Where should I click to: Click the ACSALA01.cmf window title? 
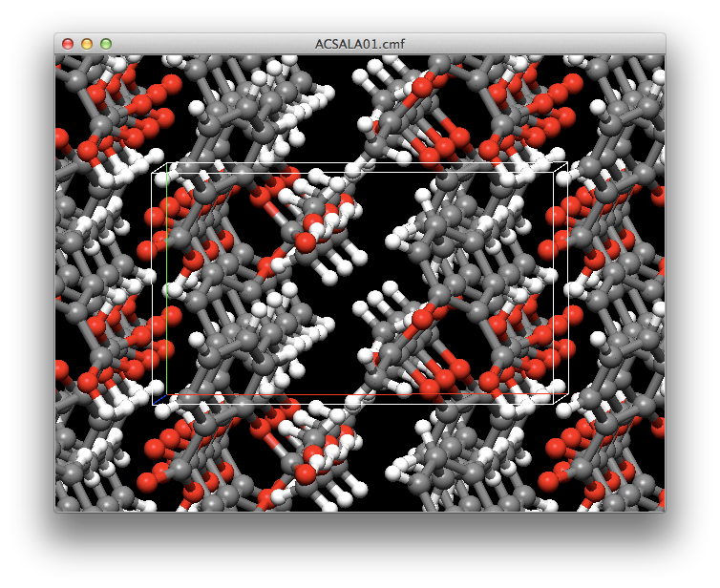click(360, 44)
